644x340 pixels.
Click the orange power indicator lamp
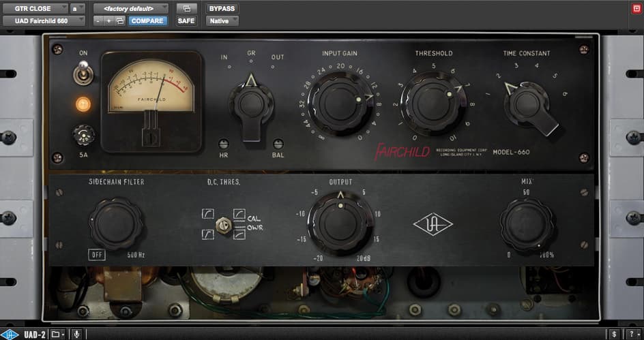(x=83, y=104)
